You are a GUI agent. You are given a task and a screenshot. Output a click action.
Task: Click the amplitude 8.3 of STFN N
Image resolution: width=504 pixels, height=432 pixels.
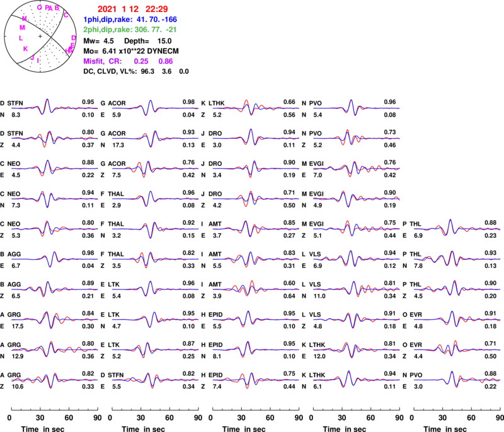(x=16, y=115)
